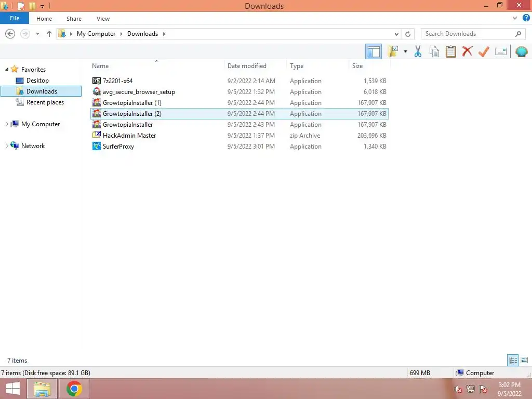Screen dimensions: 532x399
Task: Click the Action Center flag icon
Action: [483, 389]
